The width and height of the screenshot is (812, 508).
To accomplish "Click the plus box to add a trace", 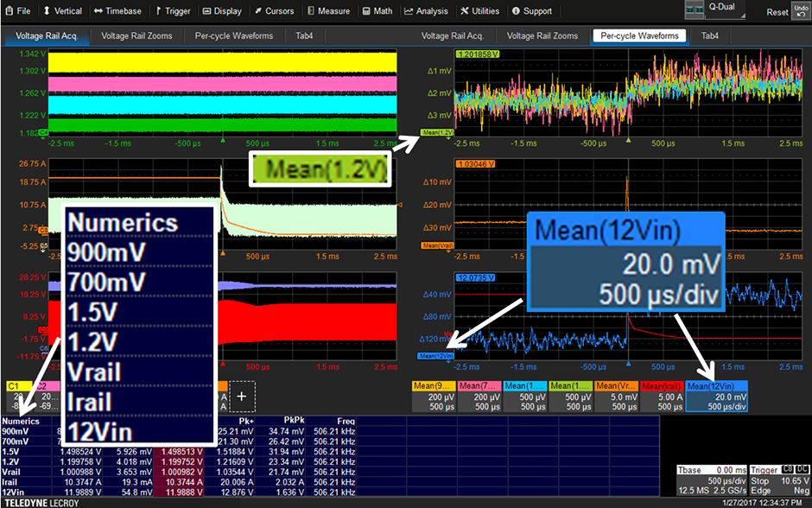I will (242, 396).
